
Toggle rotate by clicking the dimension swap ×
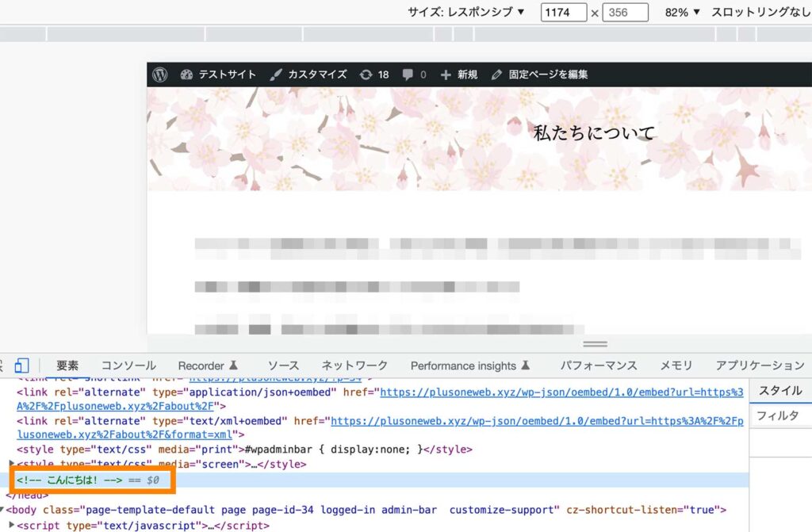click(595, 13)
